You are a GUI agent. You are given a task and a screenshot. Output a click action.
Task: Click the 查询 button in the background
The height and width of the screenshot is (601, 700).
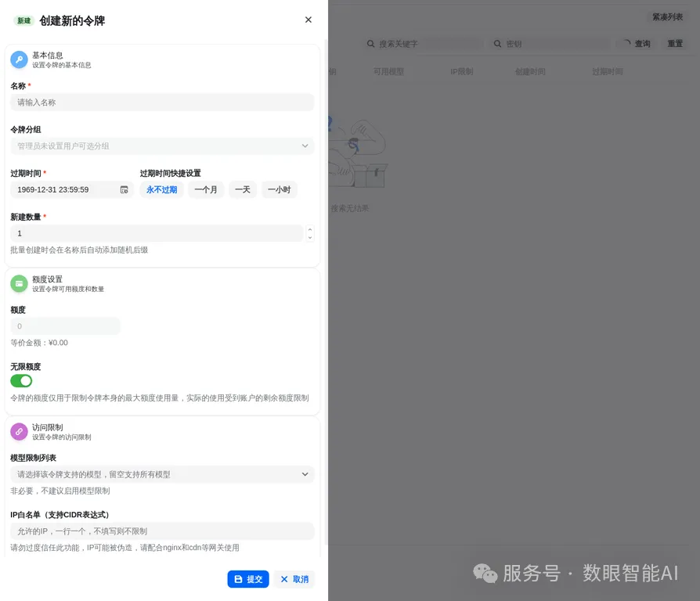(637, 44)
